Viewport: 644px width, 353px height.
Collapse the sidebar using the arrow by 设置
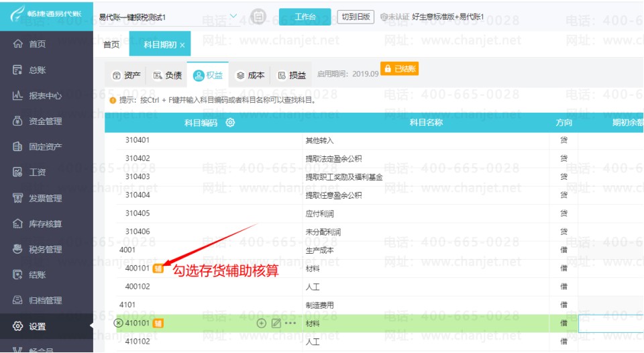[x=90, y=326]
